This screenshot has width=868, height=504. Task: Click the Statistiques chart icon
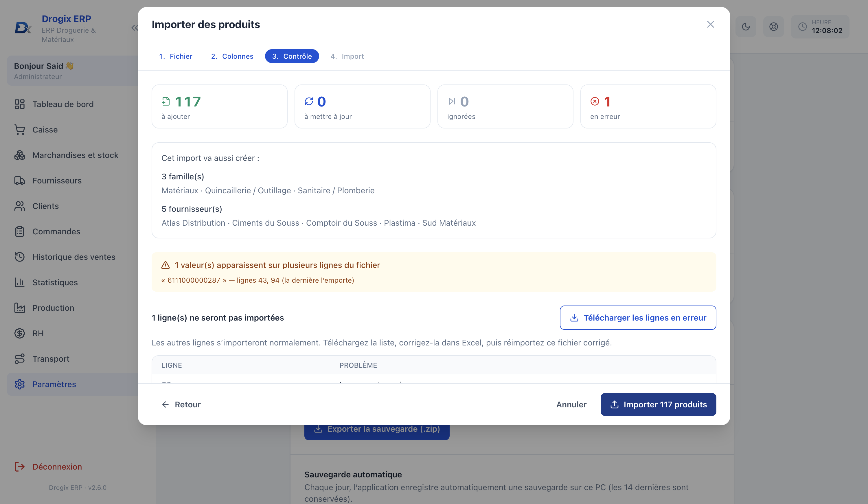tap(20, 282)
